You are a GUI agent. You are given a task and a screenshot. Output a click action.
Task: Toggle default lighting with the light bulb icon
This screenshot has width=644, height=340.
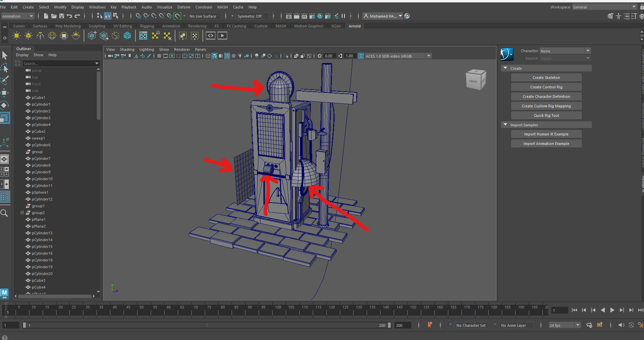[240, 56]
